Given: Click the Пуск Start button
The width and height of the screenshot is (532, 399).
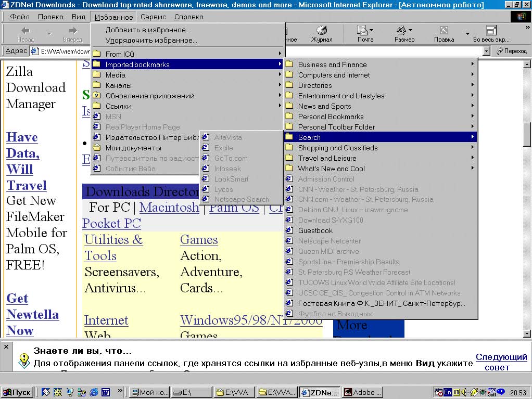Looking at the screenshot, I should [x=17, y=392].
